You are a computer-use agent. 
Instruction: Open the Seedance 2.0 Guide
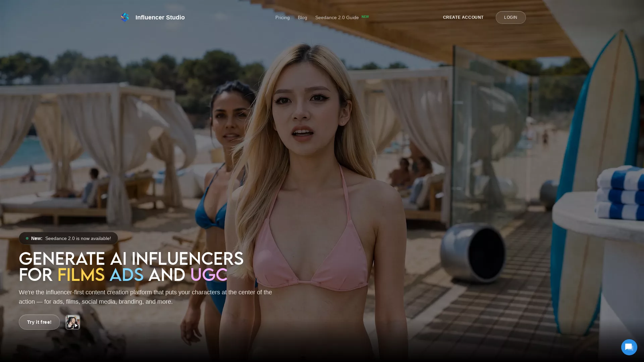[x=336, y=17]
